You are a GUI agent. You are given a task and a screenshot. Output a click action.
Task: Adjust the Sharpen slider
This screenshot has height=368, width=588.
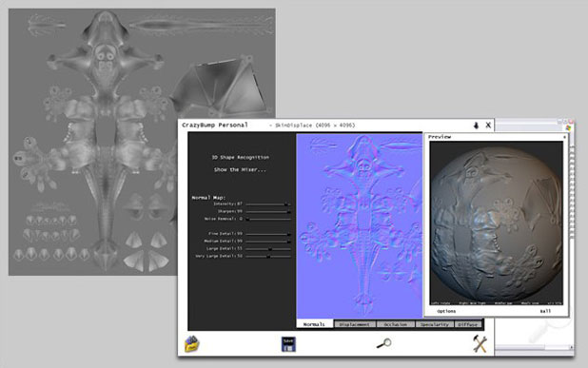[x=268, y=212]
